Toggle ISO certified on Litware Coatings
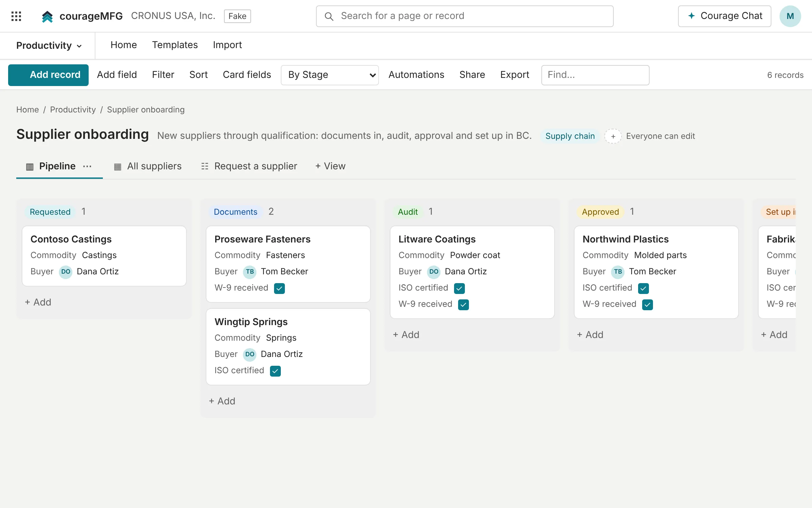 tap(459, 288)
